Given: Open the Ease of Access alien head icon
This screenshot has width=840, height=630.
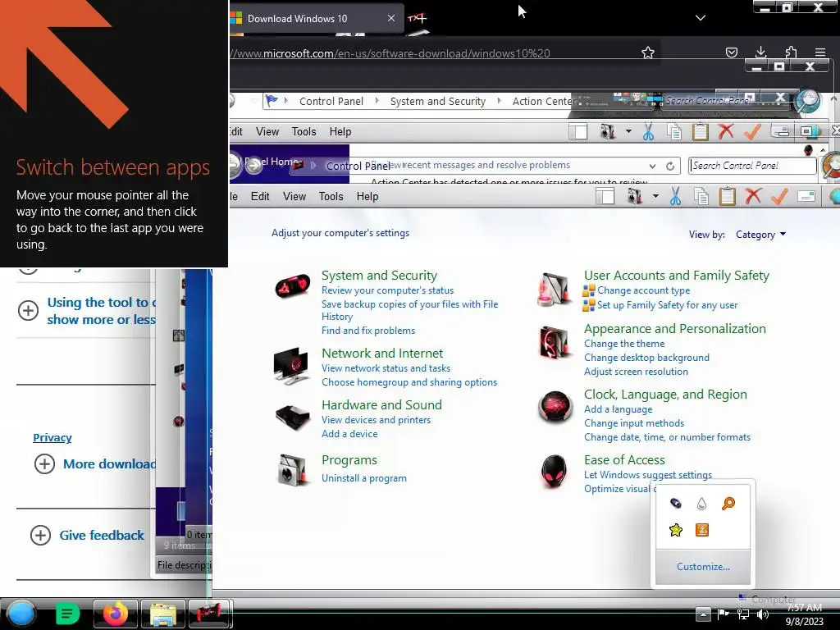Looking at the screenshot, I should [x=554, y=471].
